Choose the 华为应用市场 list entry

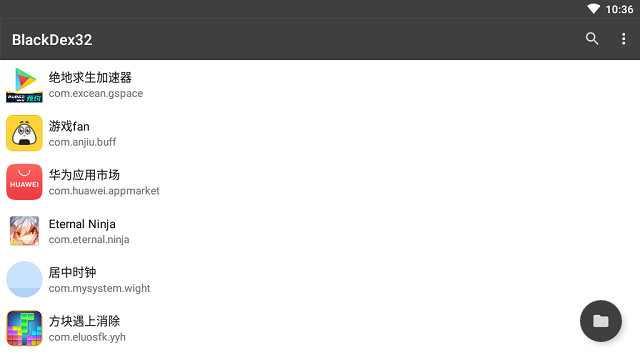click(x=320, y=182)
